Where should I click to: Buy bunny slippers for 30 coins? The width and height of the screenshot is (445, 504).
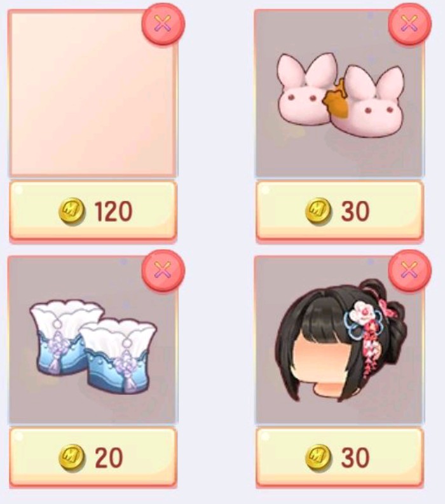[x=339, y=210]
